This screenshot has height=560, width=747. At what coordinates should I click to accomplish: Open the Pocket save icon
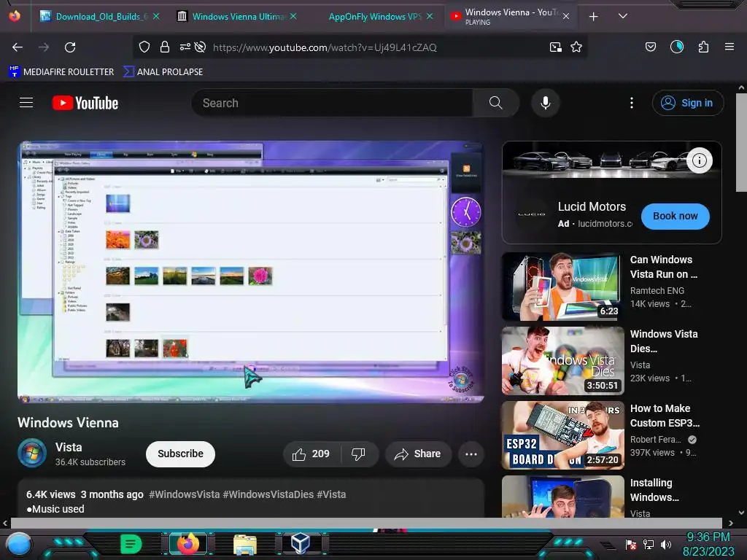[x=650, y=47]
